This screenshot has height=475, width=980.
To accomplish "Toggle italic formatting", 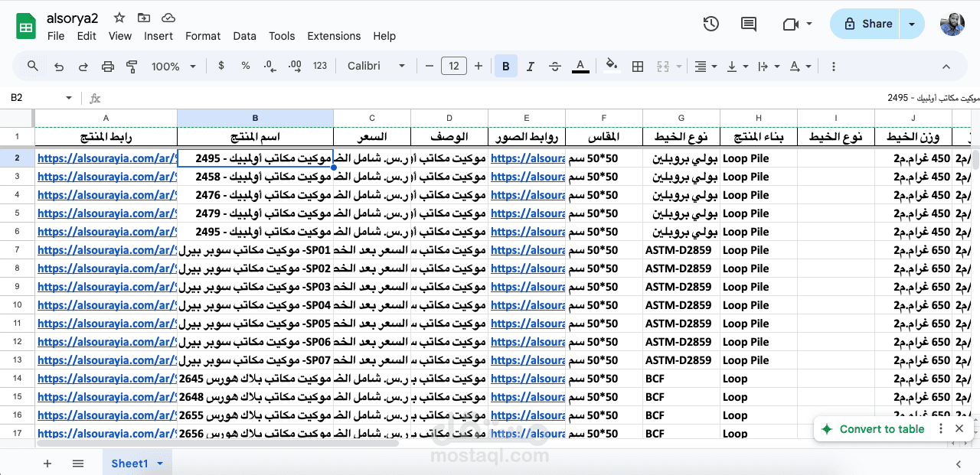I will (x=530, y=66).
